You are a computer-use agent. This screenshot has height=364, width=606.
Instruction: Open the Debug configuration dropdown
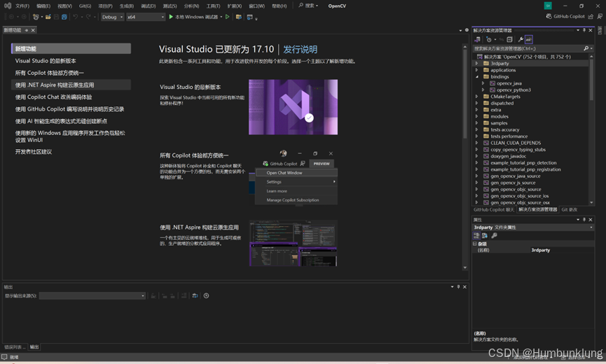tap(112, 17)
